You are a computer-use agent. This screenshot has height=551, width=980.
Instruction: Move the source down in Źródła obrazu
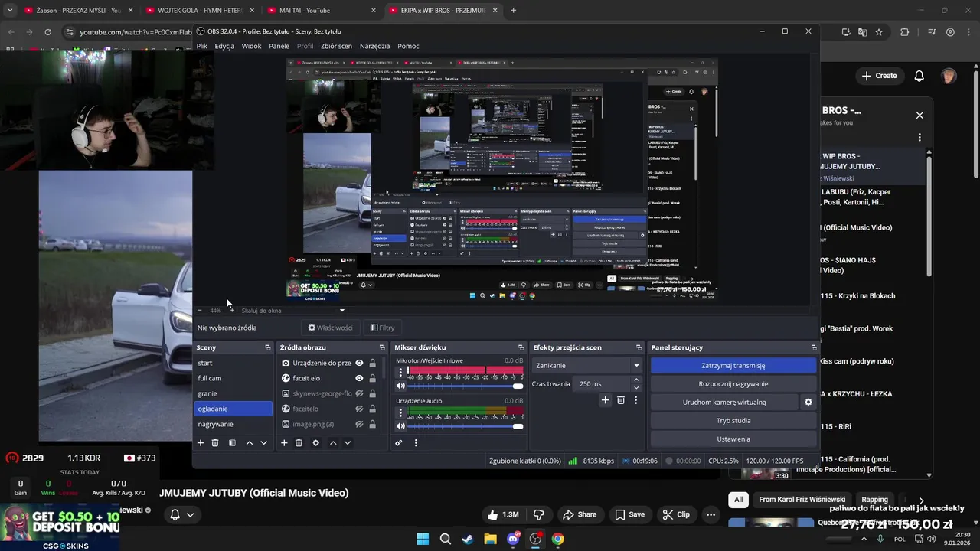pyautogui.click(x=348, y=443)
